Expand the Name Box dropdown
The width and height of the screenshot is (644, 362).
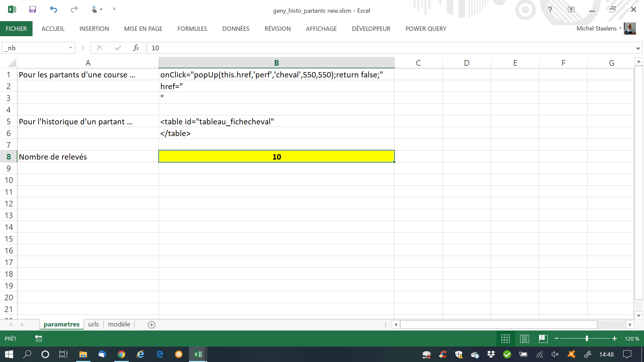pyautogui.click(x=70, y=48)
